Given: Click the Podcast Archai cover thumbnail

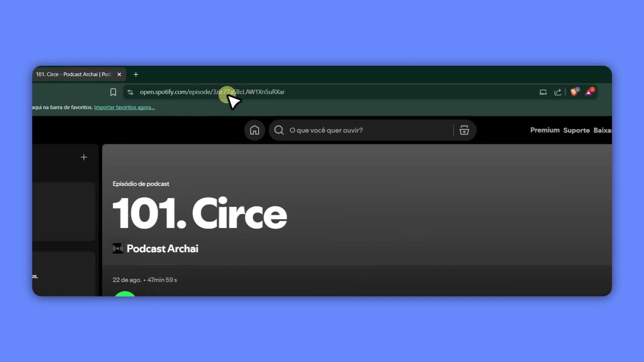Looking at the screenshot, I should click(118, 248).
